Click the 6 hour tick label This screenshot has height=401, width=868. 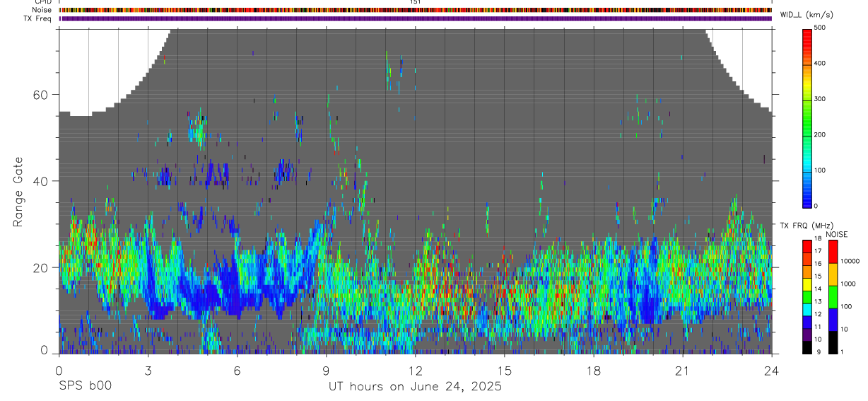tap(237, 371)
